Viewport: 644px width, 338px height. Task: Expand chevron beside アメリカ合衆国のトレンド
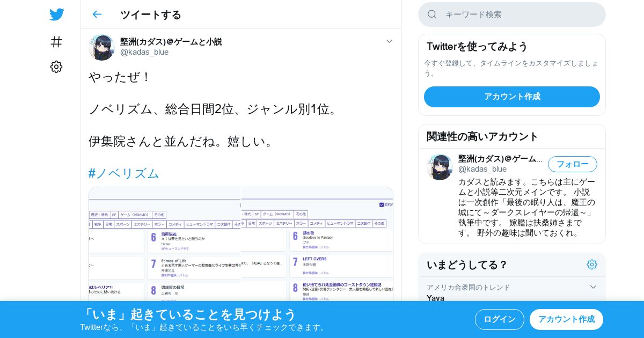click(593, 287)
